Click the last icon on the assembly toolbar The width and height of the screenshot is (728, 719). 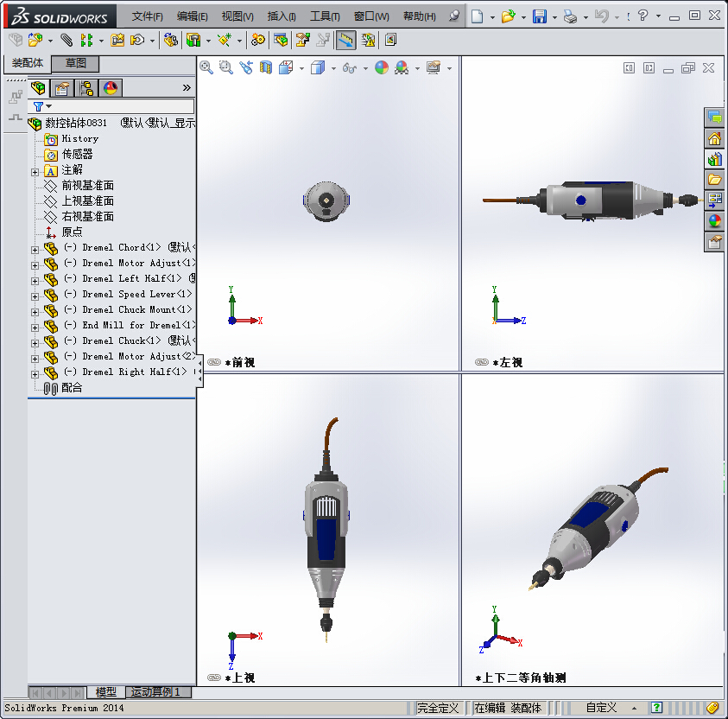[x=391, y=41]
